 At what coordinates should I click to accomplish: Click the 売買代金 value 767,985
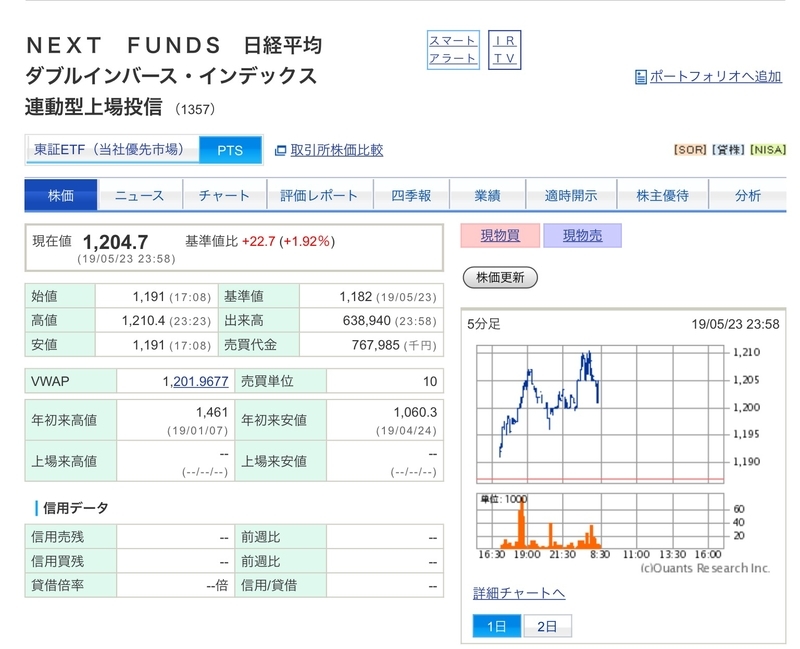(376, 345)
